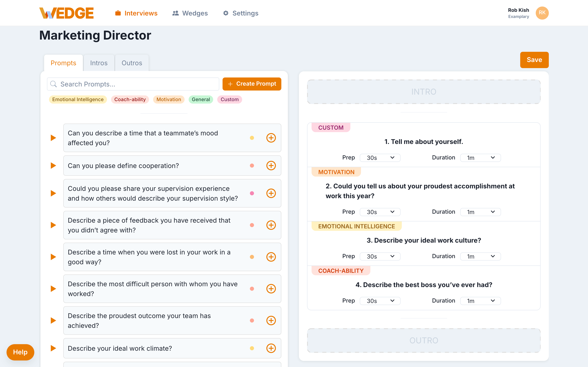Open Prep time selector for question 4
Viewport: 588px width, 367px height.
point(380,301)
